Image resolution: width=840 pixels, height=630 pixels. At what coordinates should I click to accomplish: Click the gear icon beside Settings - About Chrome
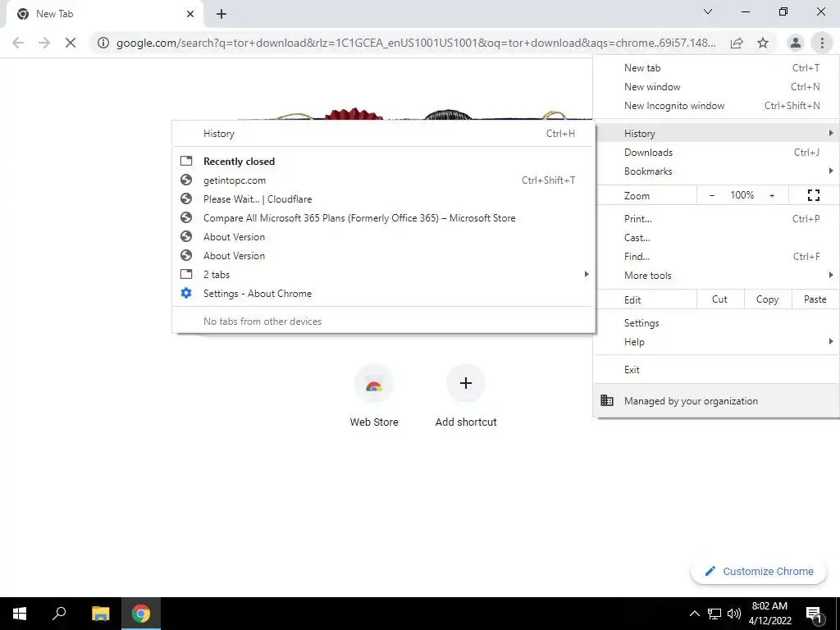click(x=186, y=293)
